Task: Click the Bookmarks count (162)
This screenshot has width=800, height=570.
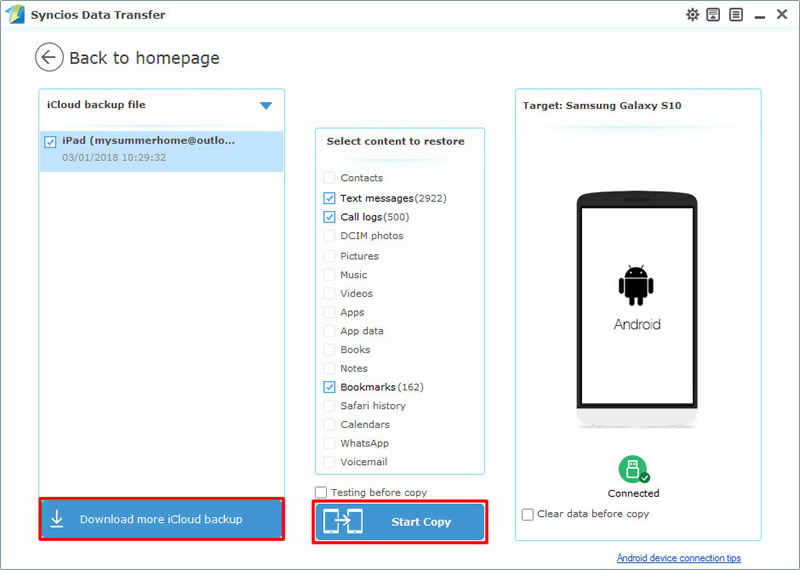Action: (410, 387)
